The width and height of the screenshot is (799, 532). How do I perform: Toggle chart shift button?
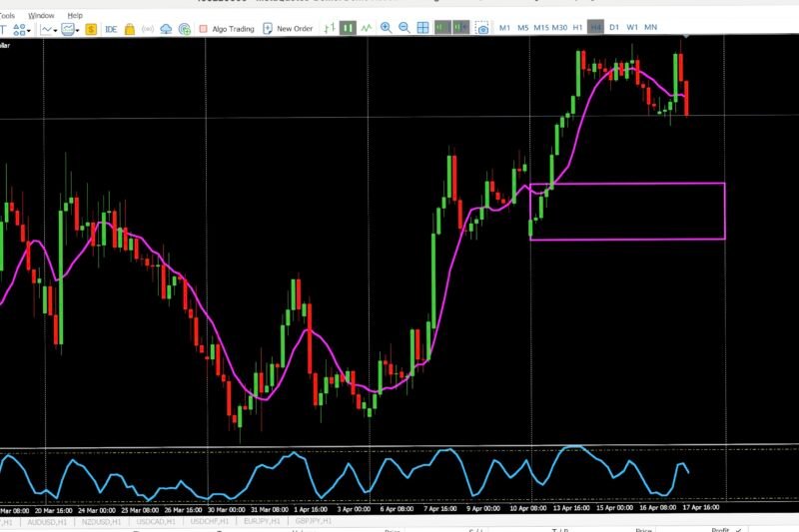460,27
